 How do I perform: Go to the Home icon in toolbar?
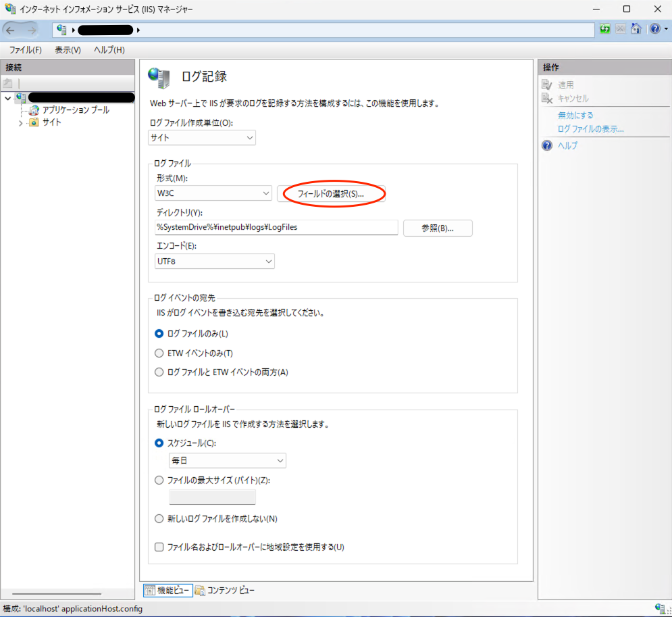click(x=636, y=29)
